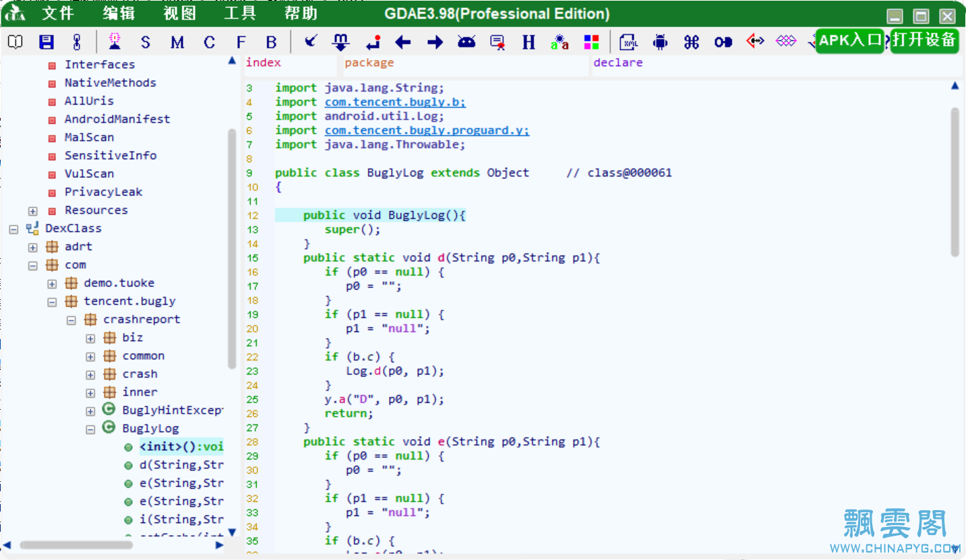
Task: Select the VulScan tree item
Action: 89,174
